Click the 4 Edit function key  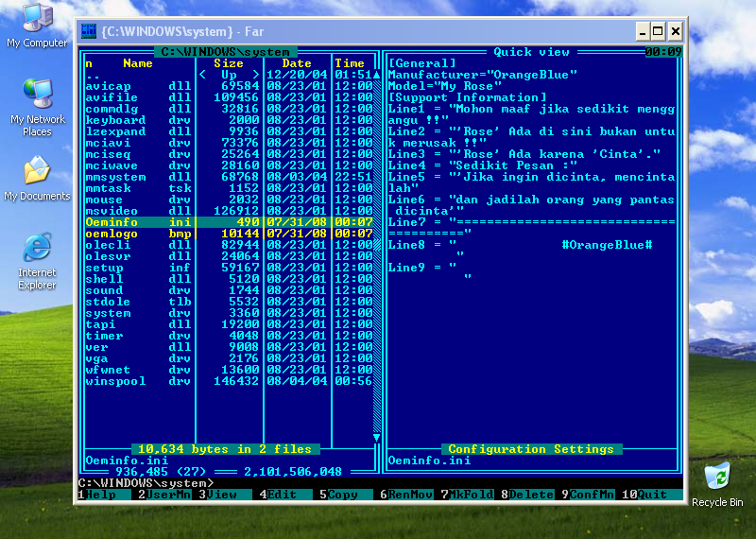tap(285, 495)
